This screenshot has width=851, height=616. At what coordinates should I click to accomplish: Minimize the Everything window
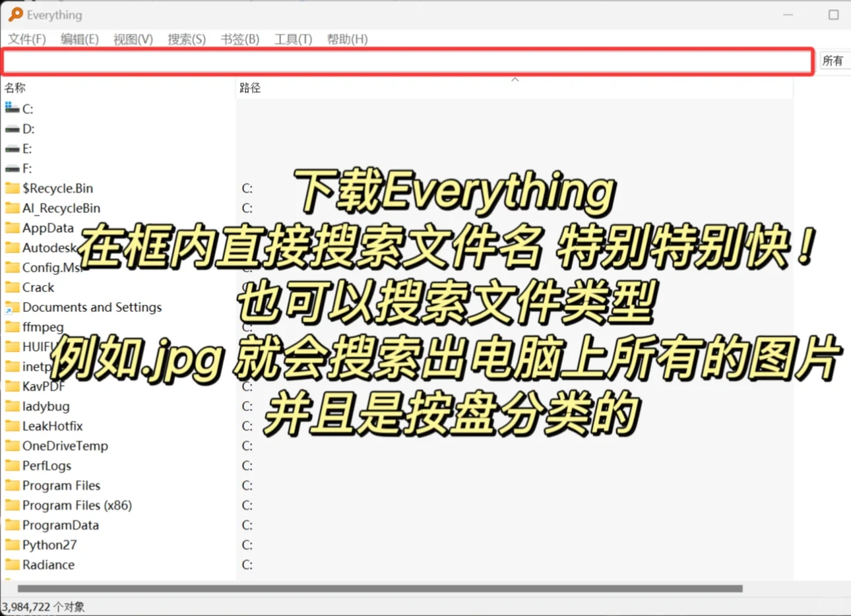[788, 15]
